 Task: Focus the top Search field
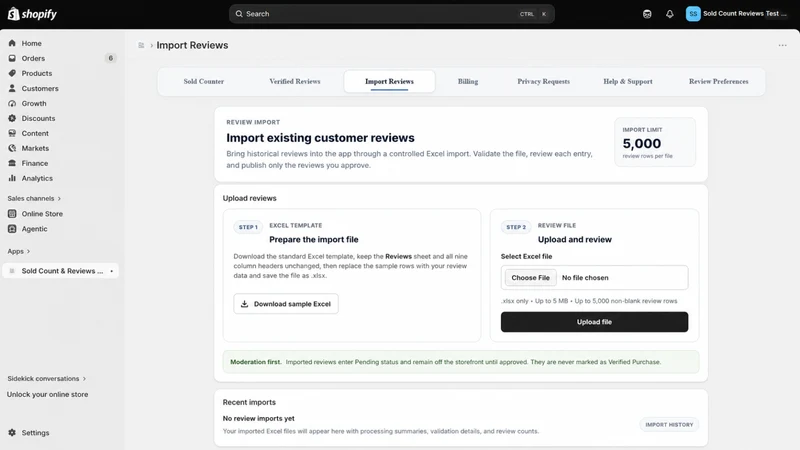point(391,14)
